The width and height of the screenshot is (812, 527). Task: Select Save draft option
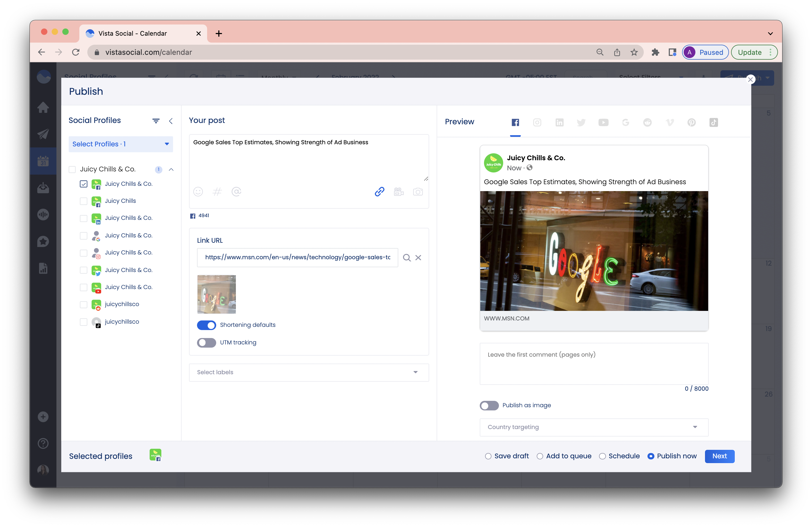click(488, 456)
